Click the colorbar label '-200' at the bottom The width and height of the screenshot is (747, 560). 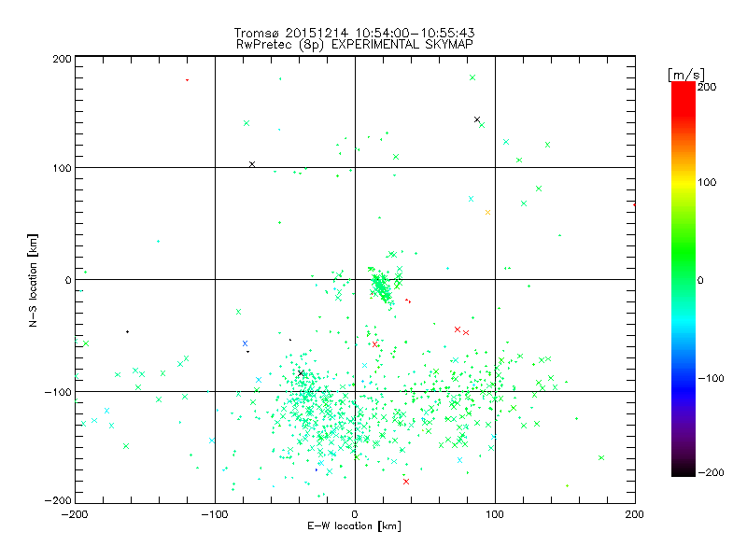tap(711, 473)
